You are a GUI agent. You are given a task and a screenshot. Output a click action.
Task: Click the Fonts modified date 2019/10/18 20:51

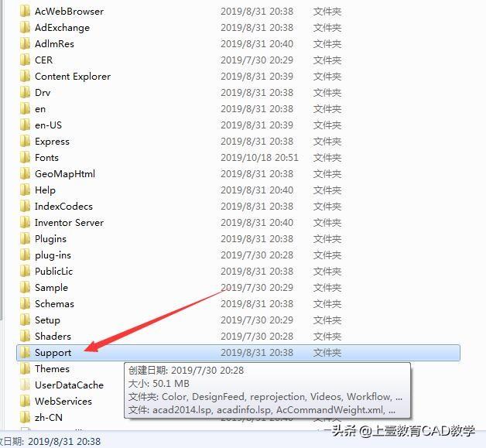(259, 157)
